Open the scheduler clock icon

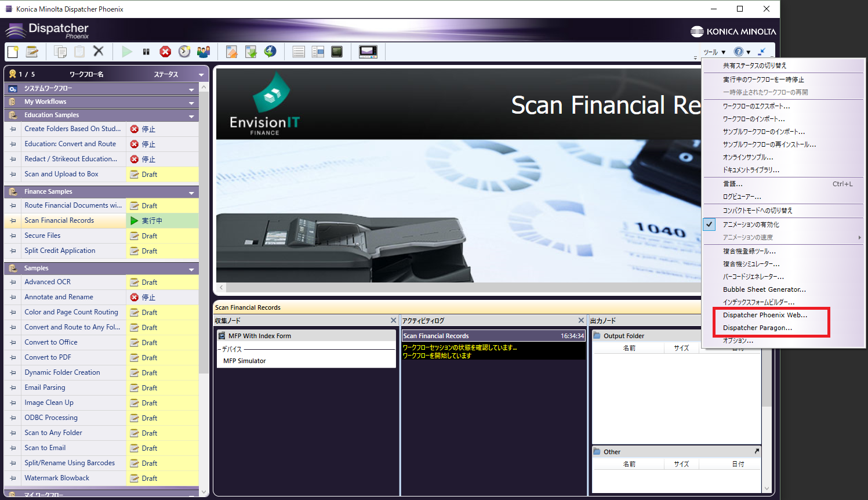point(184,52)
